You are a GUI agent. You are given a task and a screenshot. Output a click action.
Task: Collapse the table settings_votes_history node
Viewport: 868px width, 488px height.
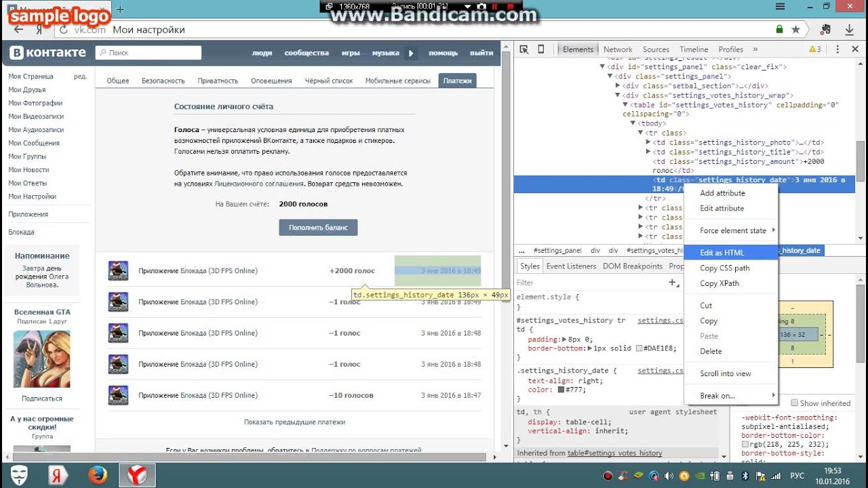pyautogui.click(x=626, y=105)
